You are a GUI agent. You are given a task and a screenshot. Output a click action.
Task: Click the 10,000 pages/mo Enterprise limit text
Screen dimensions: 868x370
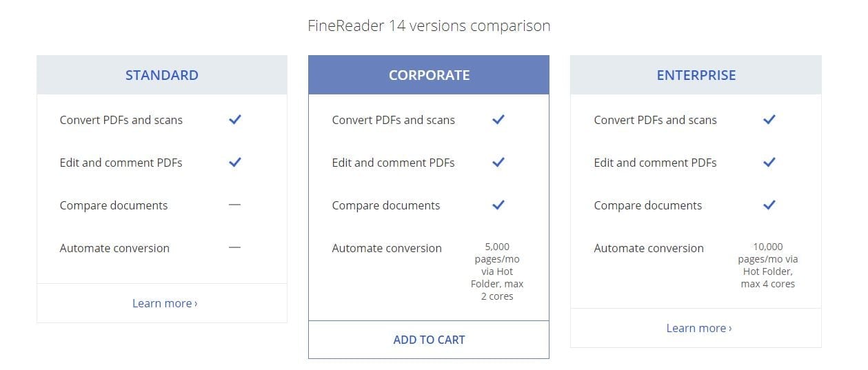click(x=768, y=265)
